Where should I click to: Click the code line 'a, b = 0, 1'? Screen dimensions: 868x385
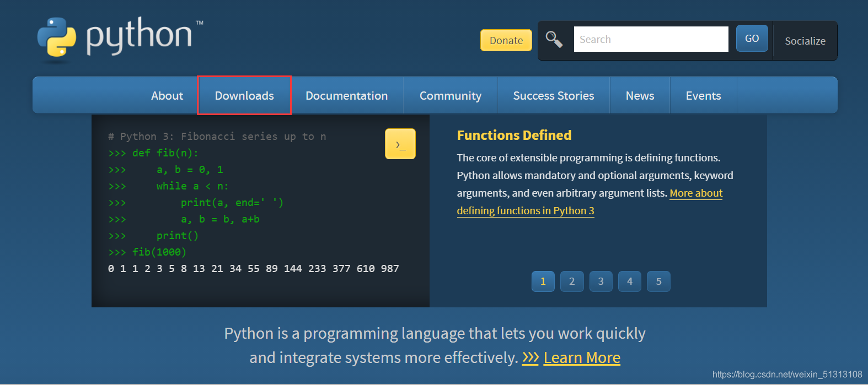[190, 170]
